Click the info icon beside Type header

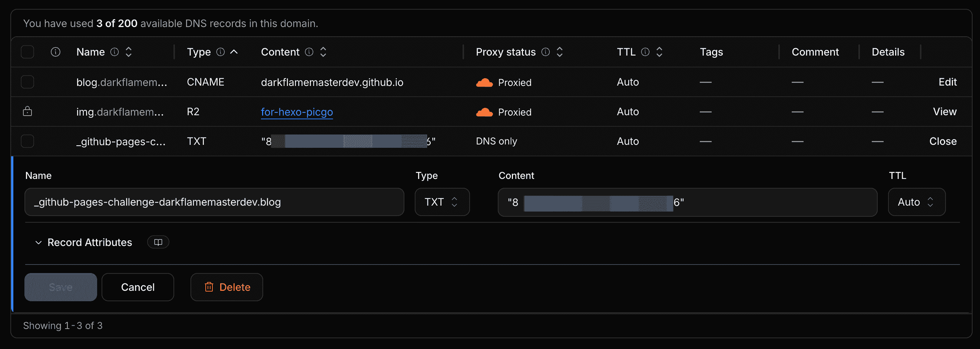point(221,52)
